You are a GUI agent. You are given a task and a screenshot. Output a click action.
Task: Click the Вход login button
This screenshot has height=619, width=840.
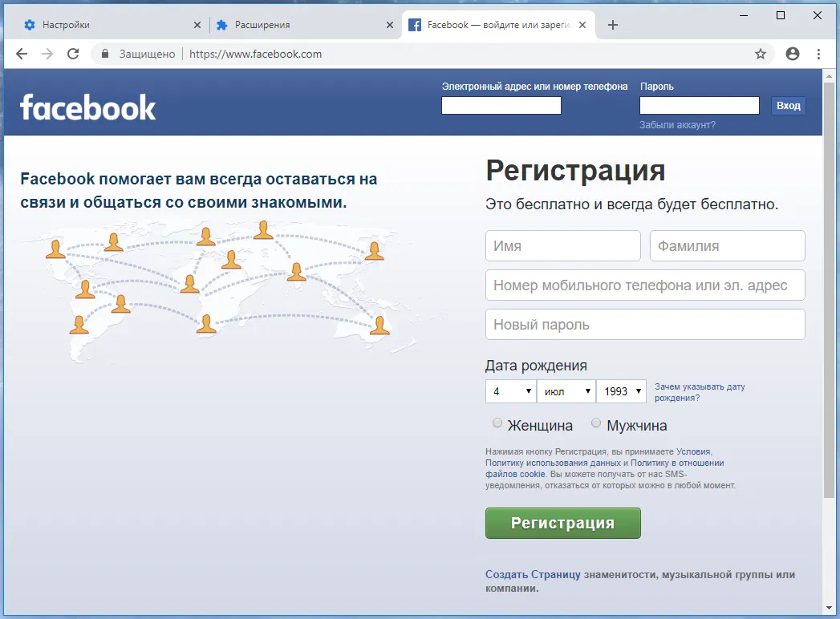pos(788,106)
